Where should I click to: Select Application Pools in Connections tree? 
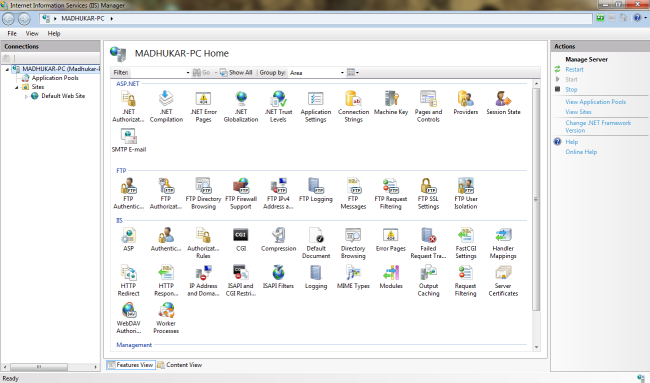pos(55,78)
